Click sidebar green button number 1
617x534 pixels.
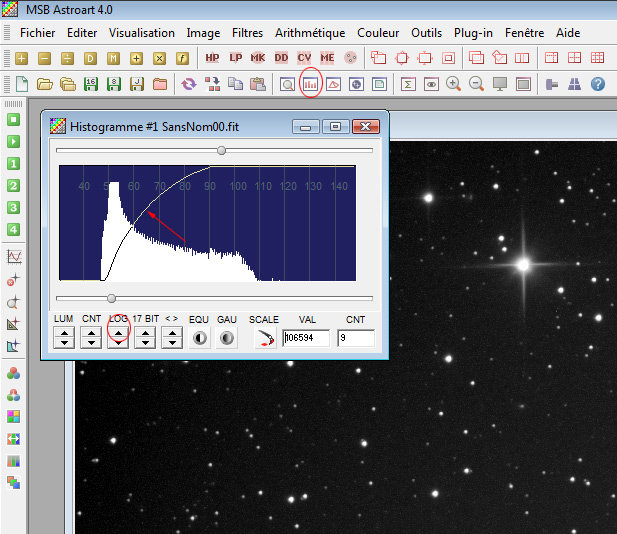13,164
